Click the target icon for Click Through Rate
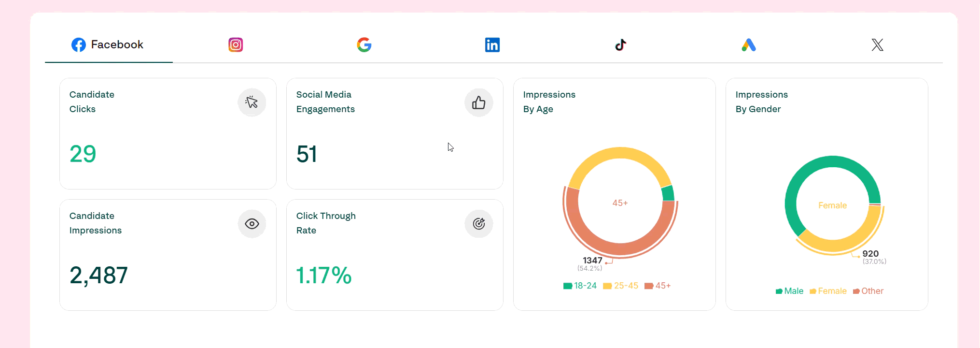The image size is (980, 348). tap(478, 224)
